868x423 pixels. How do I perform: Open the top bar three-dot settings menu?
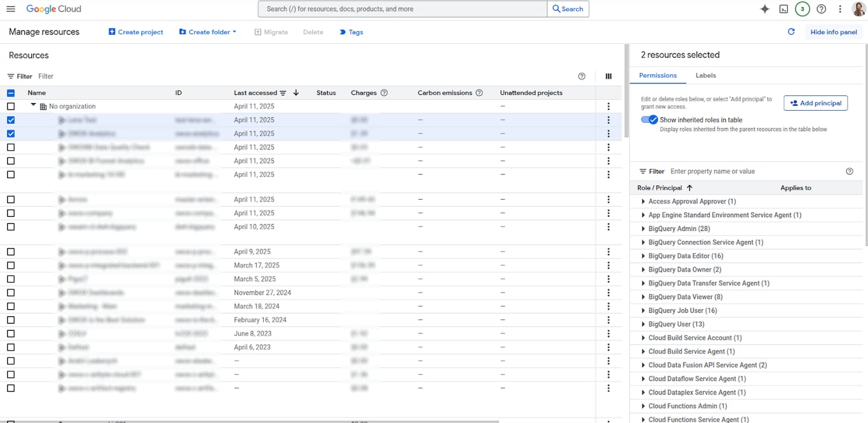[x=840, y=9]
